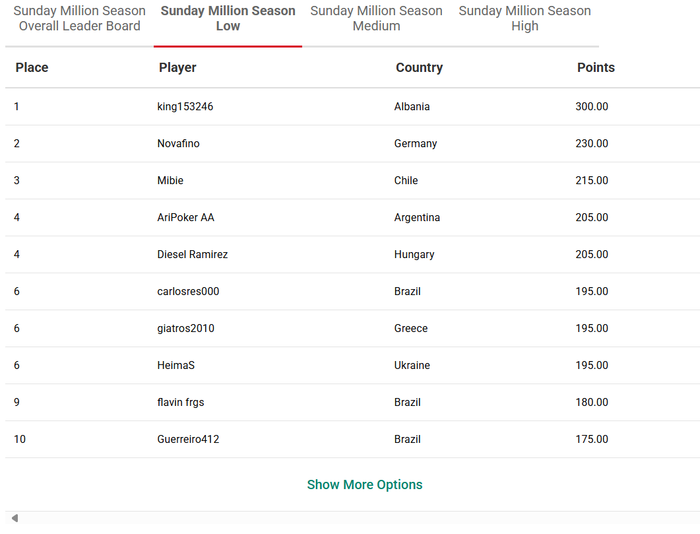Click giatros2010 player name

click(x=185, y=328)
